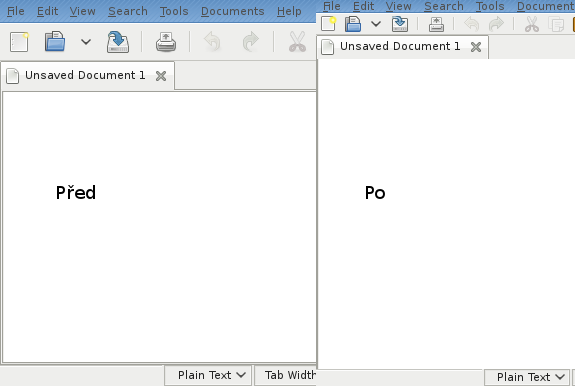Create new document in left window
Image resolution: width=575 pixels, height=386 pixels.
[19, 42]
